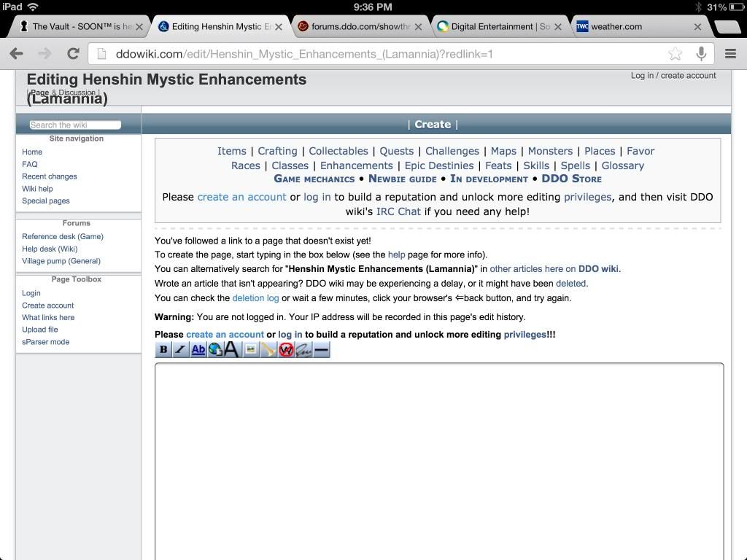Open the Chrome menu hamburger icon
Screen dimensions: 747x560
tap(730, 54)
